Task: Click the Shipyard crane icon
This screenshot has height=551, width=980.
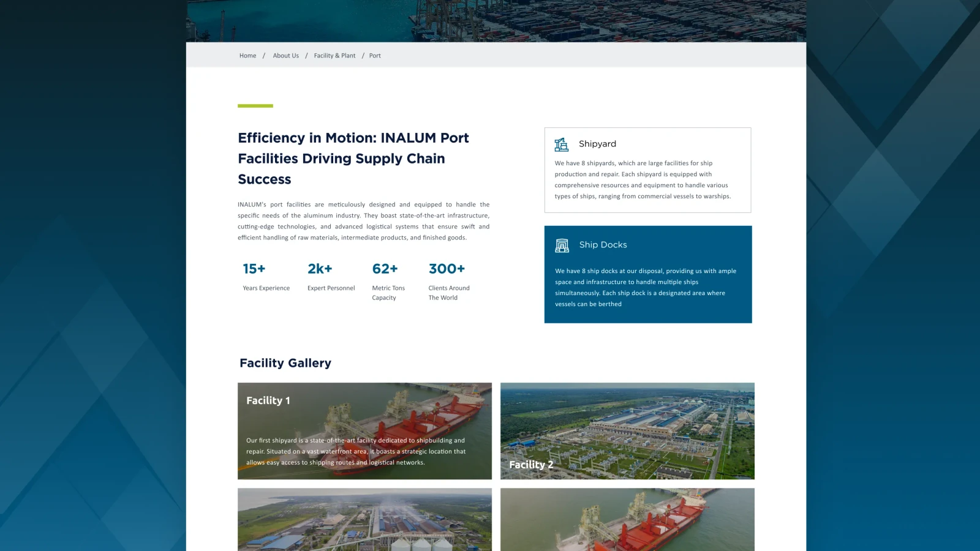Action: (x=562, y=144)
